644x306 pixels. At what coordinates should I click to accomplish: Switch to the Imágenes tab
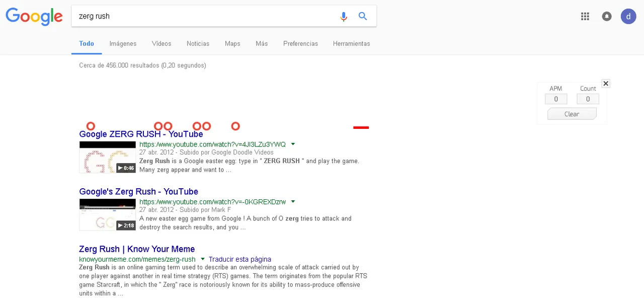coord(123,44)
